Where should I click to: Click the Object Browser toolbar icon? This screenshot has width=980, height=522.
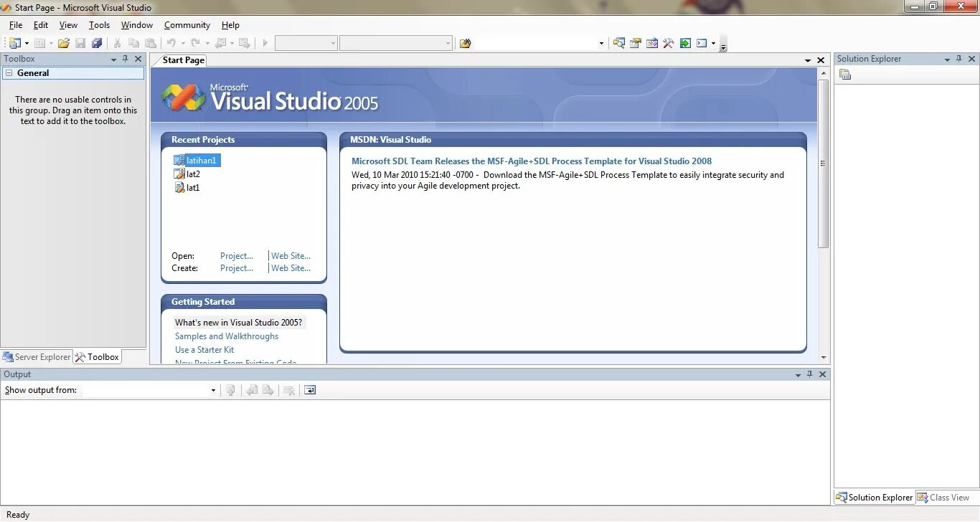651,43
